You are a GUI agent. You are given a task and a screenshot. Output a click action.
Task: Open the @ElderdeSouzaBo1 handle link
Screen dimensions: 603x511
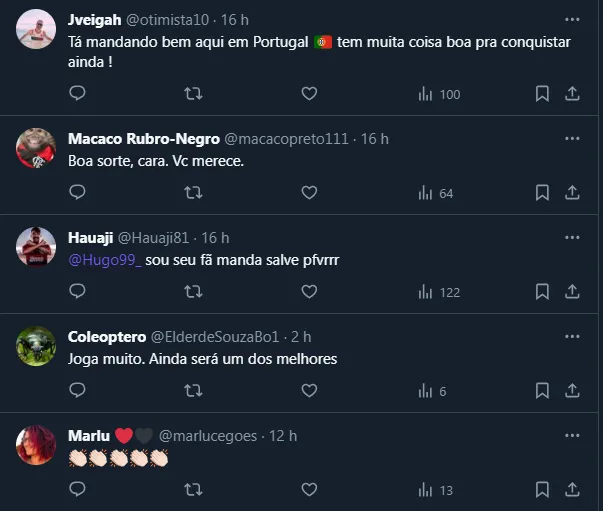(x=214, y=337)
